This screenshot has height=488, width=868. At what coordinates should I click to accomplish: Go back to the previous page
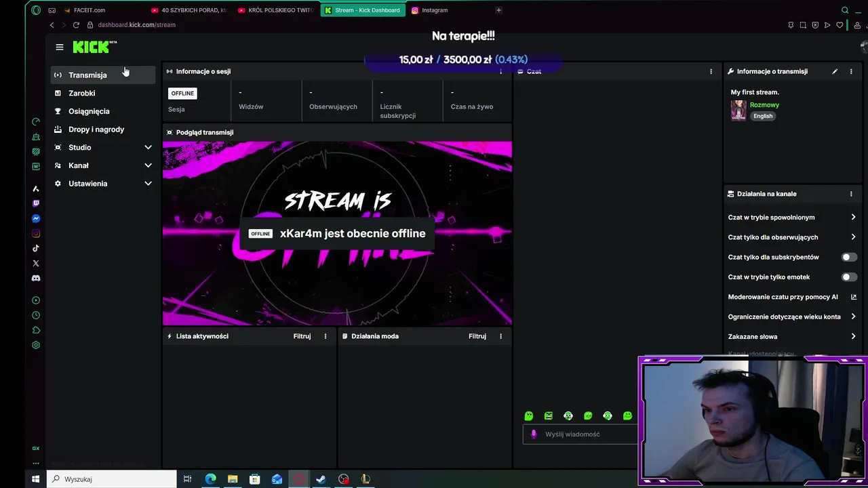[x=52, y=25]
